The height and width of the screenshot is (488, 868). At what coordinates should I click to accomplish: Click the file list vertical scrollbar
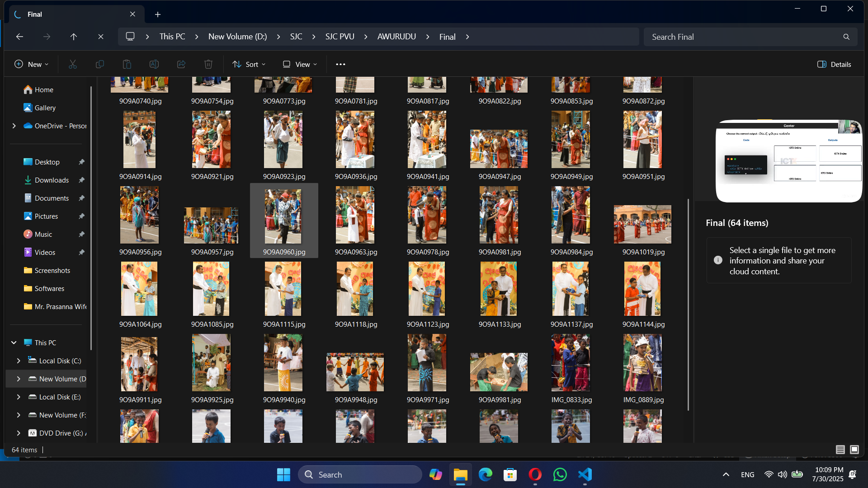click(688, 304)
